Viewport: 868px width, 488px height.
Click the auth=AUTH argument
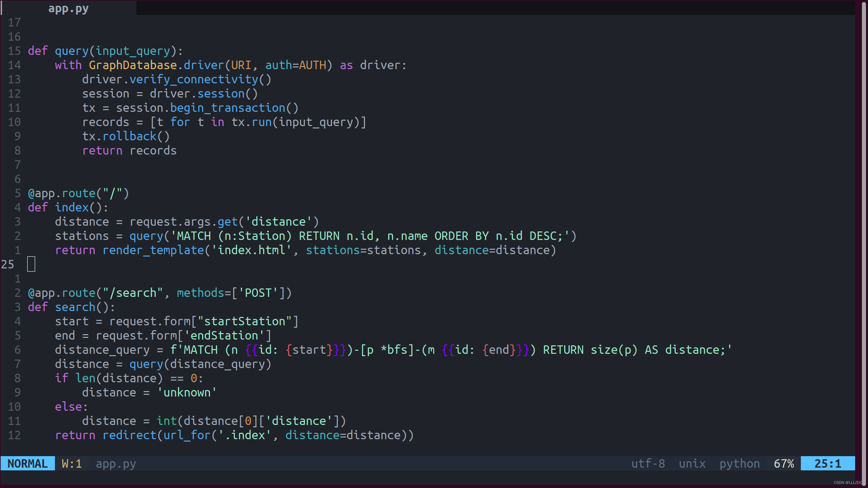(x=295, y=65)
